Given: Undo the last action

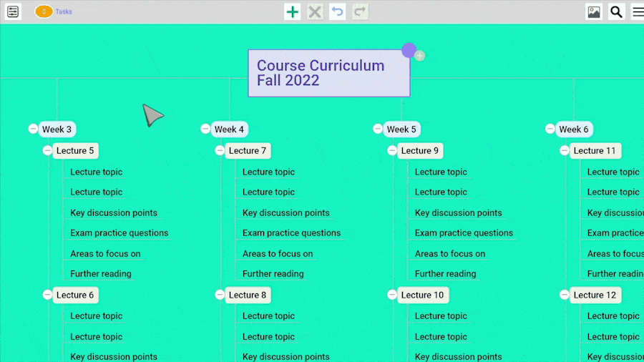Looking at the screenshot, I should coord(337,11).
